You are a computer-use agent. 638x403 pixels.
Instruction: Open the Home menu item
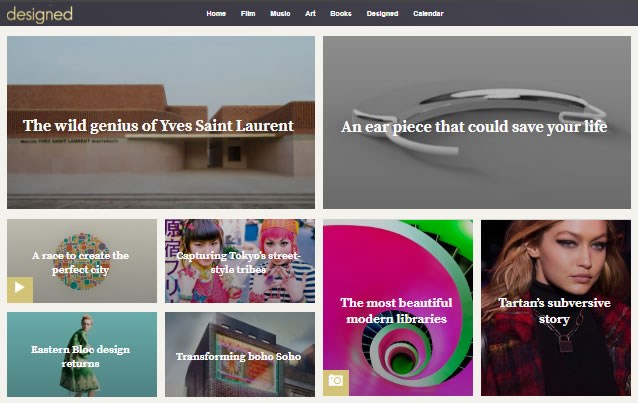(x=216, y=14)
